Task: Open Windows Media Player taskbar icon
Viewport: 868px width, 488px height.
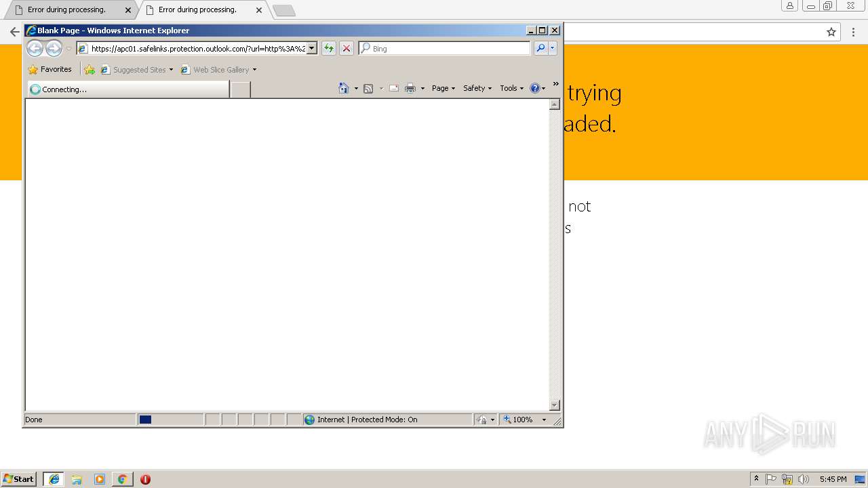Action: coord(100,479)
